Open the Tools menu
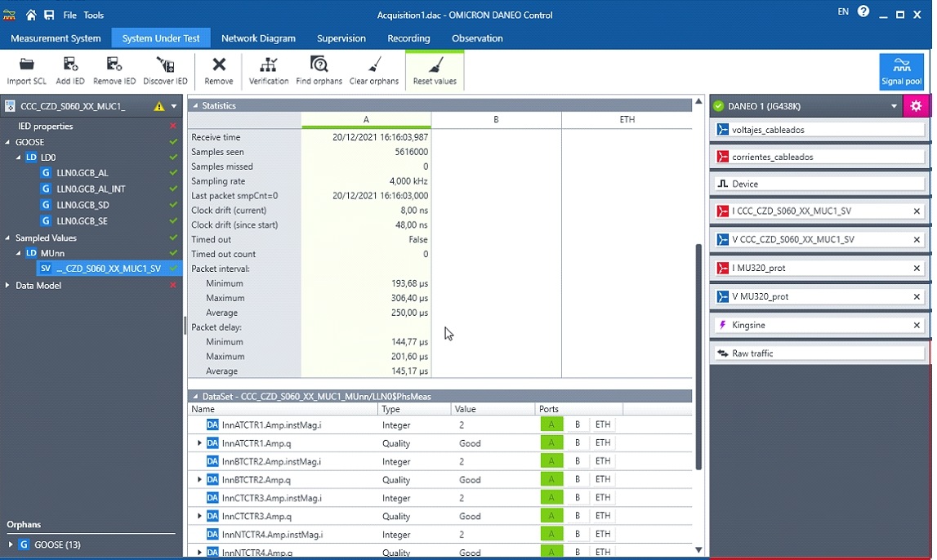Viewport: 937px width, 560px height. click(93, 15)
